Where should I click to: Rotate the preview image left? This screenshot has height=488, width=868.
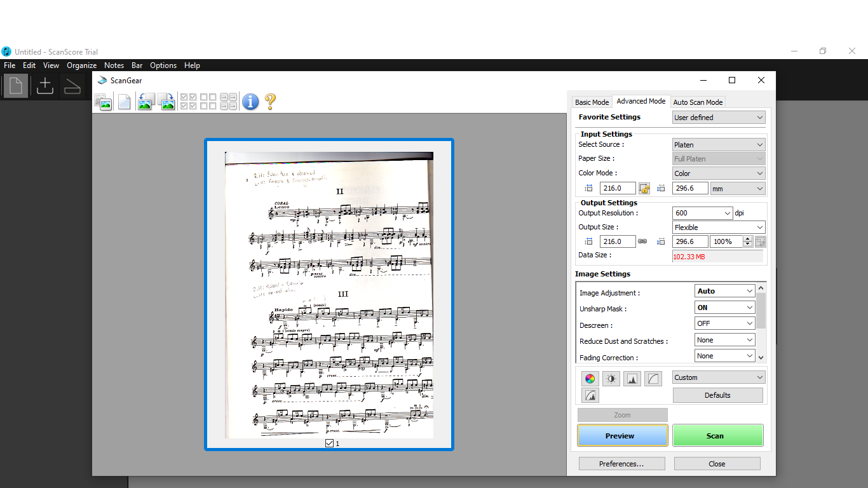point(145,102)
